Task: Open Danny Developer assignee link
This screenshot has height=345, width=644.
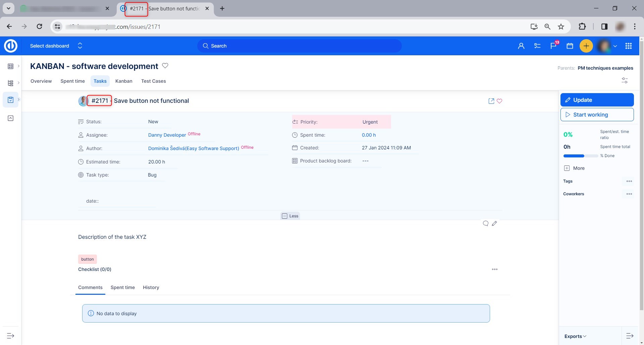Action: (x=167, y=135)
